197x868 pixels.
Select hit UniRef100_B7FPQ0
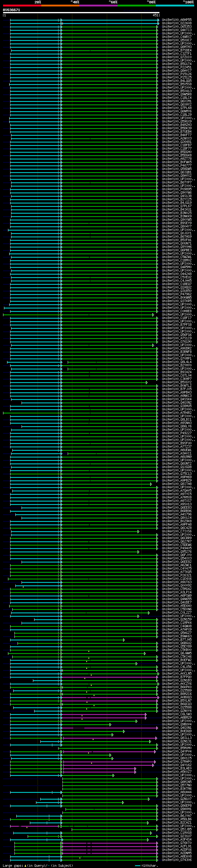177,676
